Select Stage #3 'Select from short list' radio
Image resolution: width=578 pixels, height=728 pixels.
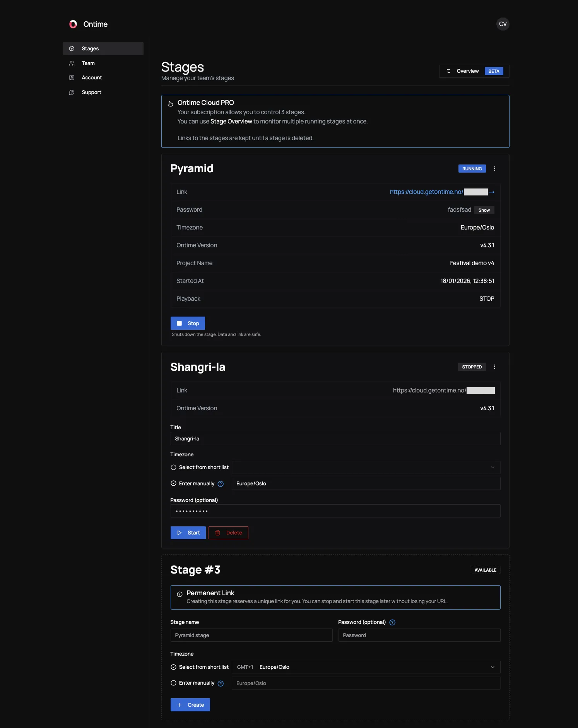[x=174, y=667]
